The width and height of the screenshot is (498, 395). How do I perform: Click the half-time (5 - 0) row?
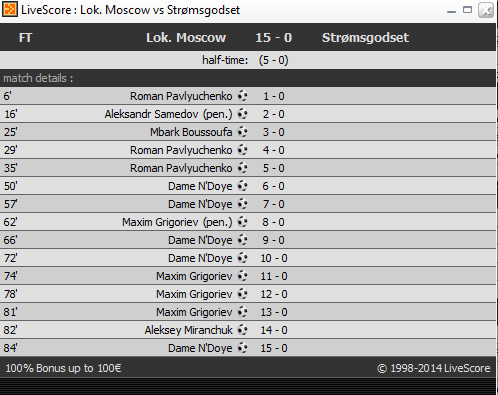248,60
